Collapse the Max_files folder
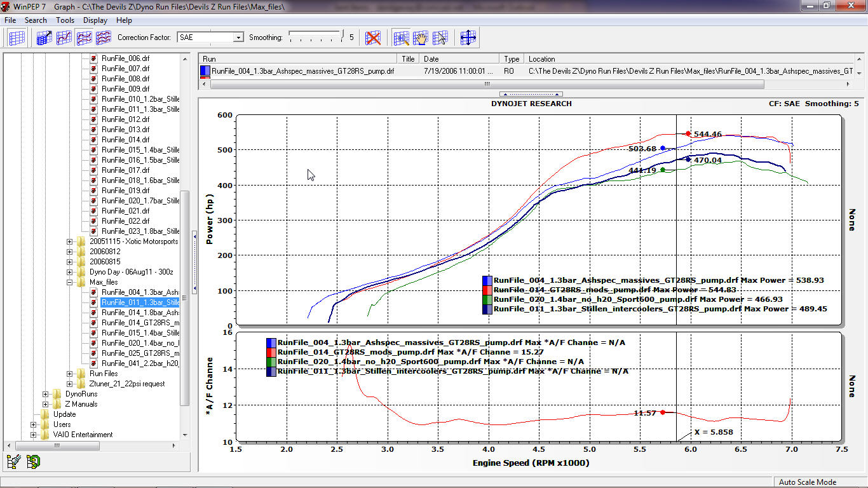868x488 pixels. (x=70, y=282)
